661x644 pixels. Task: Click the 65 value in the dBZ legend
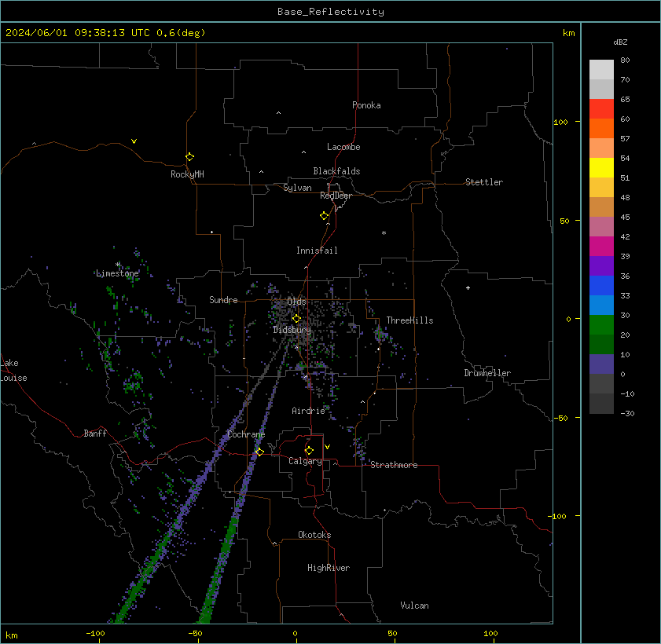(625, 100)
